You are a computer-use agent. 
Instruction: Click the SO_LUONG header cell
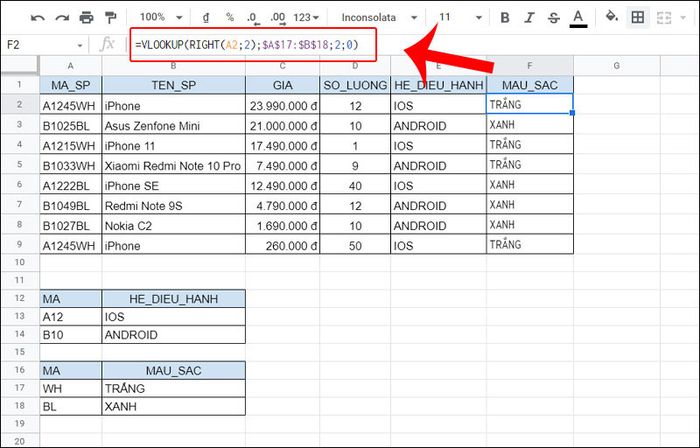(x=355, y=85)
